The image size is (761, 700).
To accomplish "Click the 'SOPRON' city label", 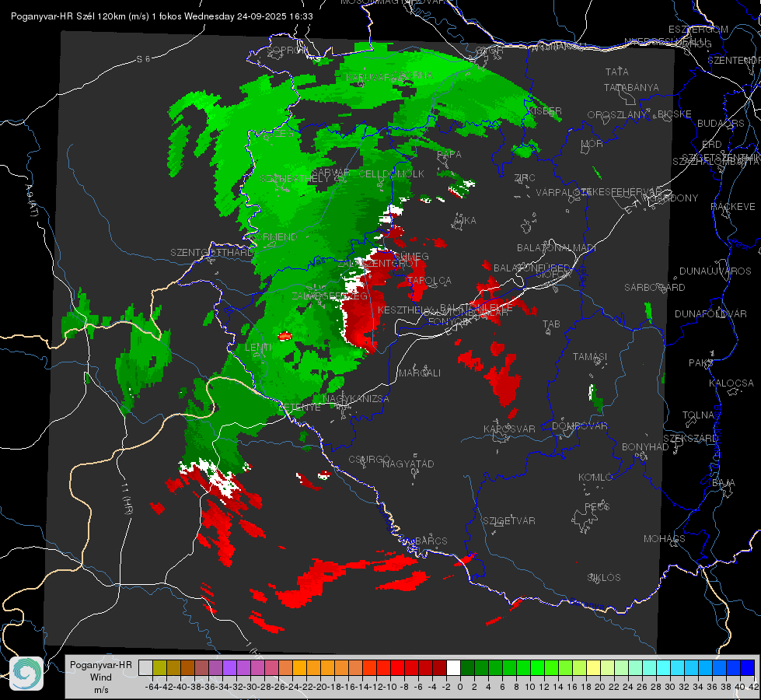I will click(x=288, y=50).
